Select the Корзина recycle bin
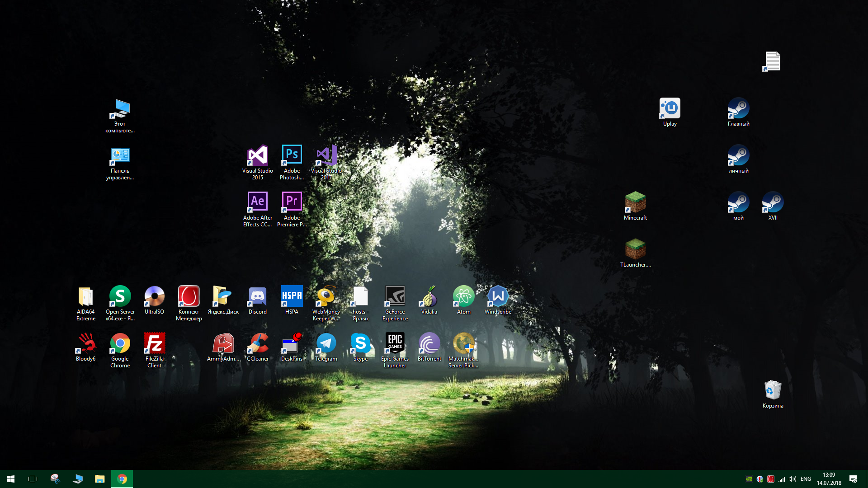 point(773,391)
